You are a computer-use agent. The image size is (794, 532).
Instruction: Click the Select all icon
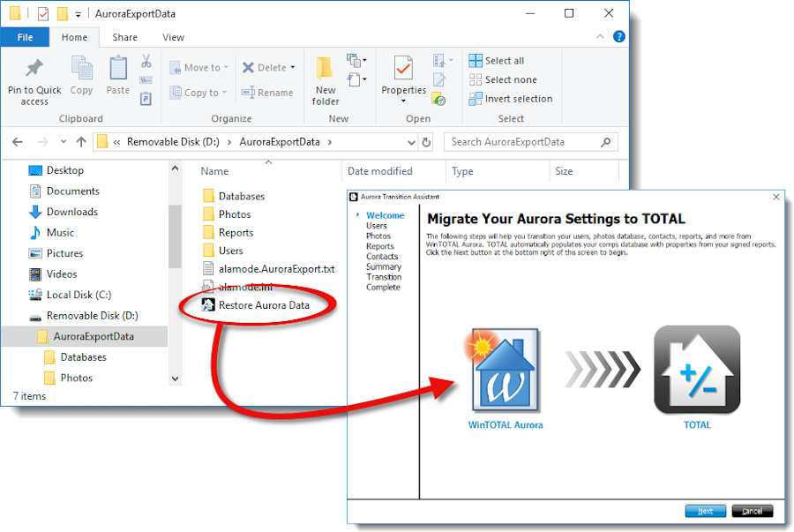[x=475, y=61]
